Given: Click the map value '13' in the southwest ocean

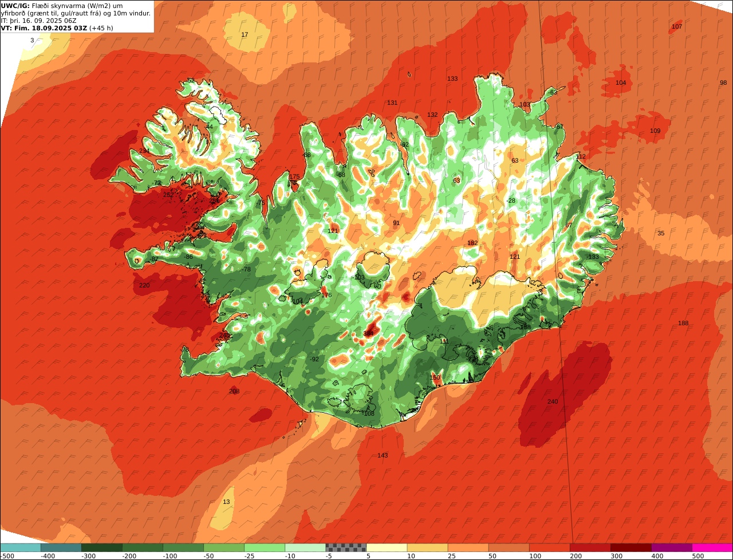Looking at the screenshot, I should [226, 502].
